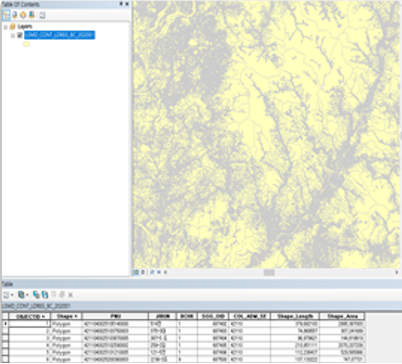The height and width of the screenshot is (364, 402).
Task: Collapse the highlighted layer's legend
Action: 13,35
